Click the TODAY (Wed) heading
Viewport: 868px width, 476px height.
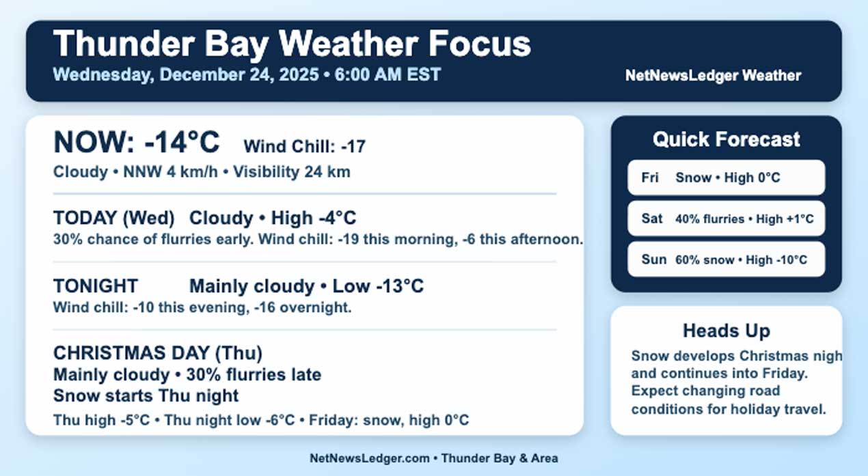(114, 219)
